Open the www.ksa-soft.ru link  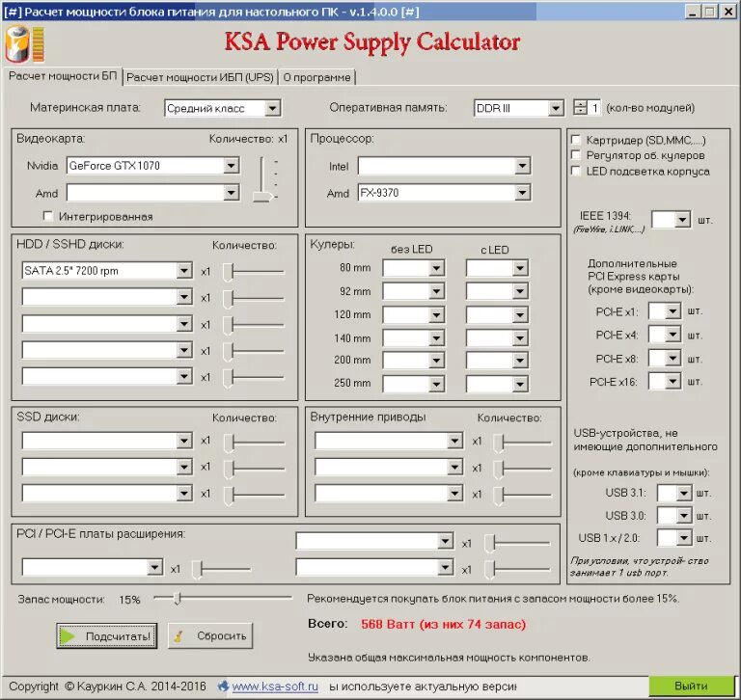coord(275,687)
